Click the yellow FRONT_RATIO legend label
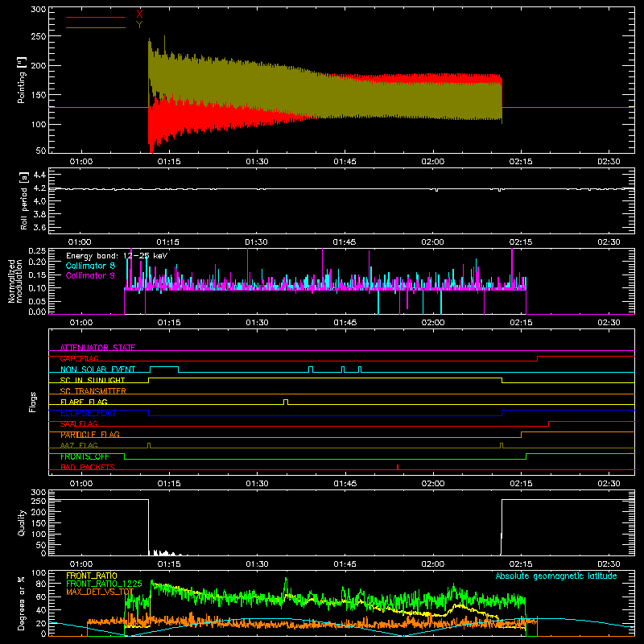This screenshot has width=644, height=644. click(92, 576)
